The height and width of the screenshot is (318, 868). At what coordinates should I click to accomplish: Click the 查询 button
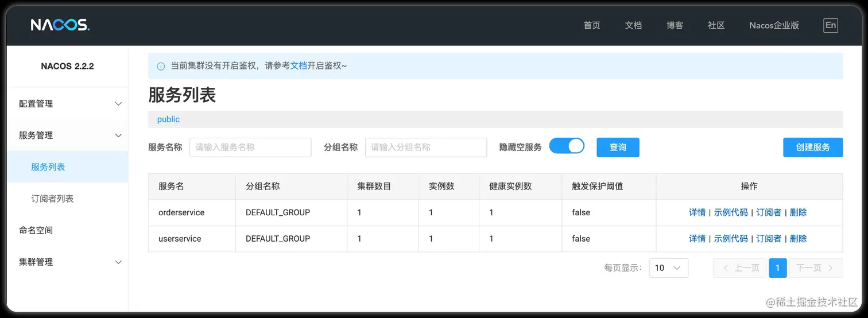618,147
